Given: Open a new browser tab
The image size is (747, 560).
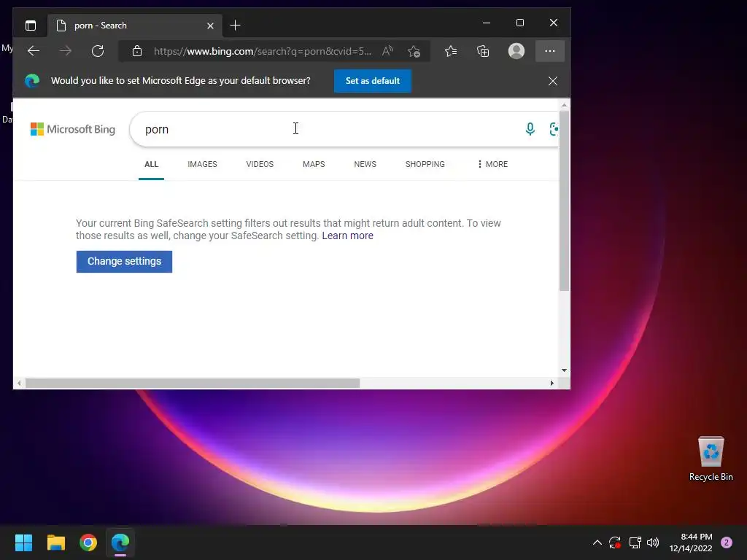Looking at the screenshot, I should 235,26.
